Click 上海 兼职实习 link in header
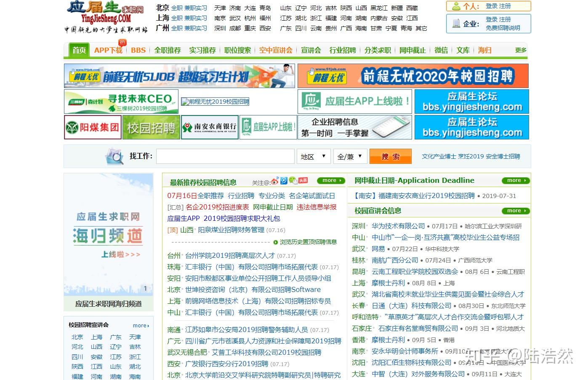The width and height of the screenshot is (588, 380). coord(196,18)
